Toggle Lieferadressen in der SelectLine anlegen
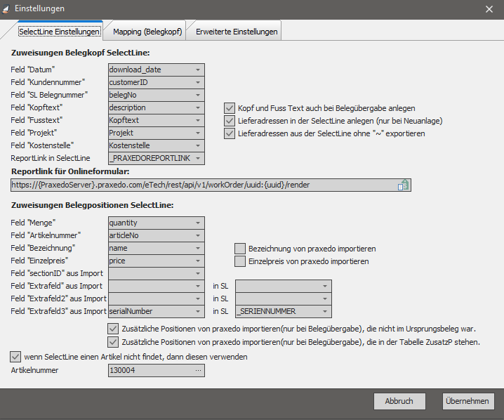The width and height of the screenshot is (504, 420). [230, 121]
